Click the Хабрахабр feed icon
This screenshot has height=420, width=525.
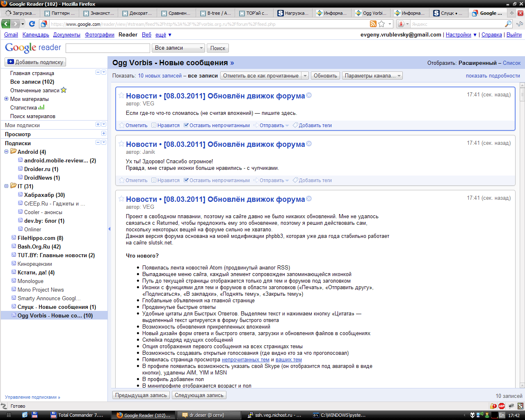[21, 195]
